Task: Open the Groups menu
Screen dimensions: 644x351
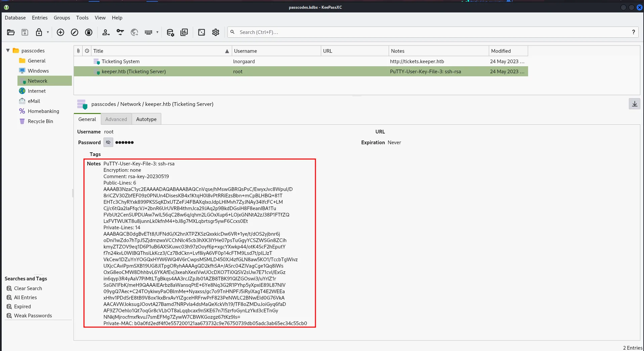Action: click(62, 18)
